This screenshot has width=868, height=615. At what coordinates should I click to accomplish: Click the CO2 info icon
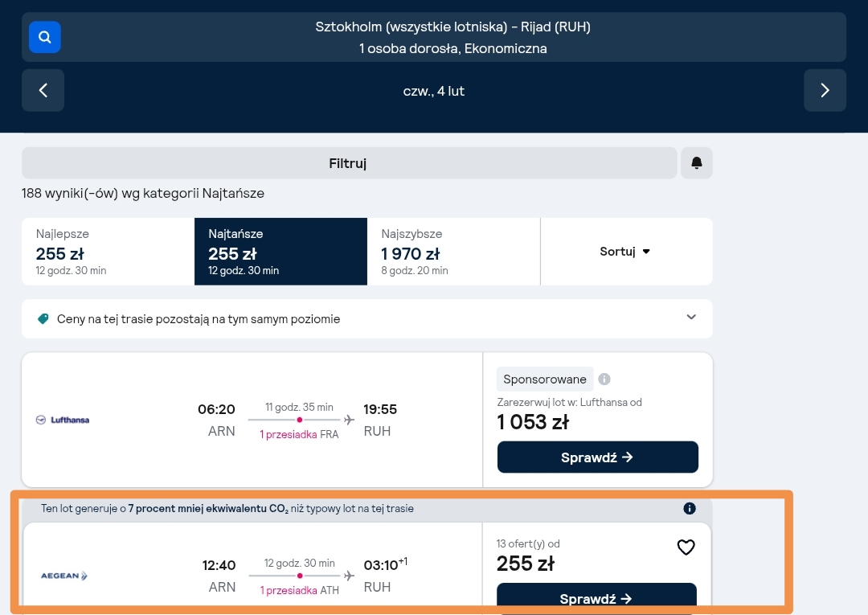[690, 508]
